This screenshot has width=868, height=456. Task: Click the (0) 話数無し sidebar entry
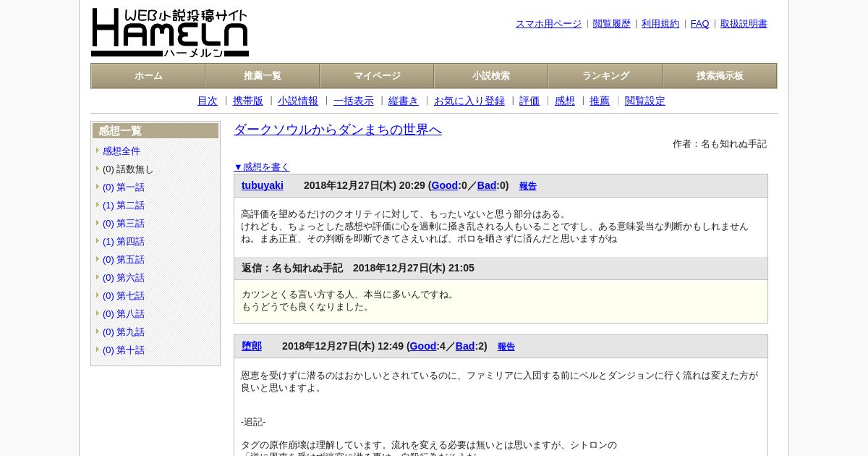pos(128,169)
